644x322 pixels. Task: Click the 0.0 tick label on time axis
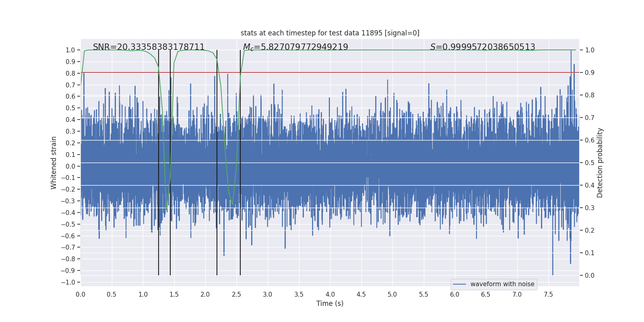[80, 294]
